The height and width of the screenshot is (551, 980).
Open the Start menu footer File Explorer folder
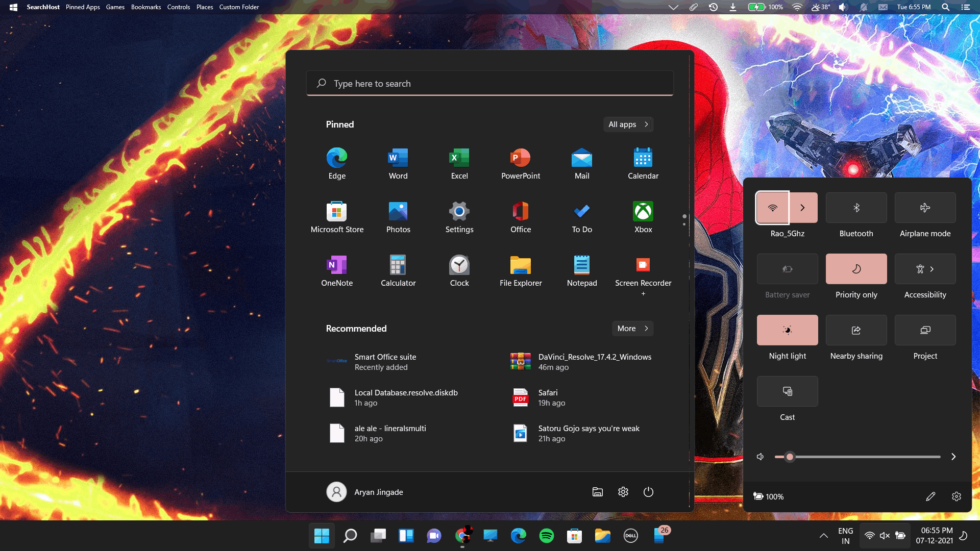pos(597,492)
